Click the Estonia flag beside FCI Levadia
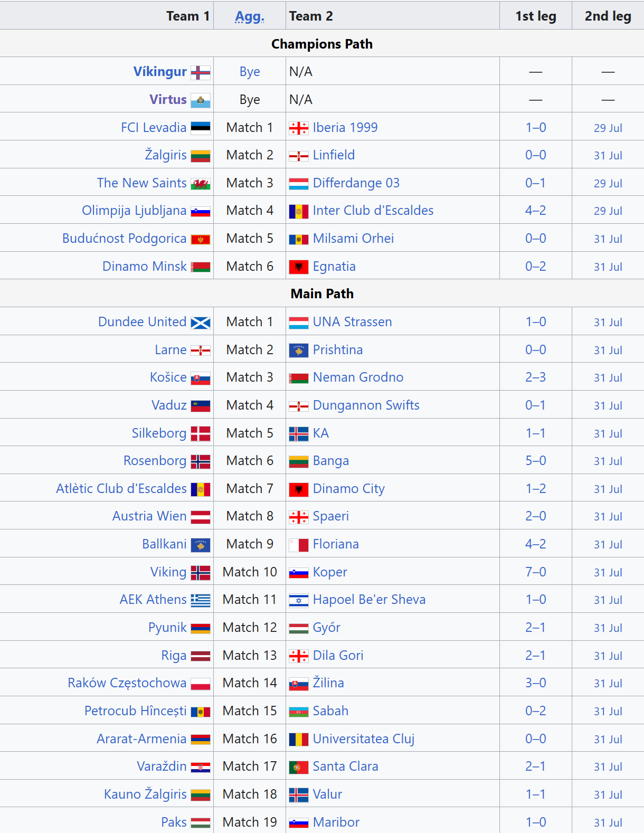Screen dimensions: 644x833 click(x=201, y=128)
